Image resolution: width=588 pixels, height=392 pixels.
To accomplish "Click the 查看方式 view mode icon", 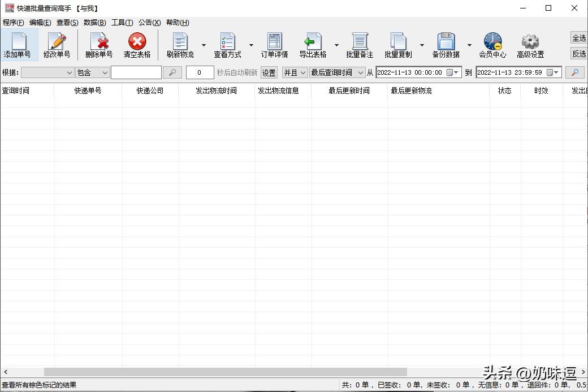I will tap(228, 41).
